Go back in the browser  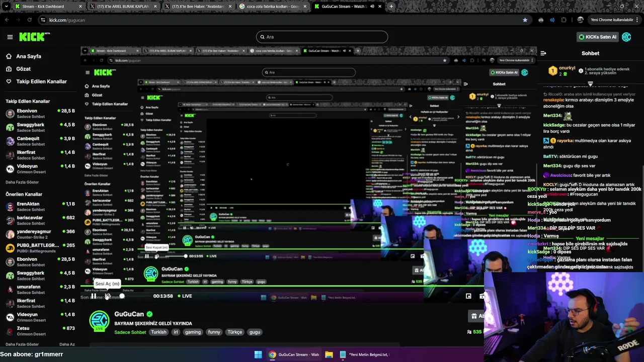click(x=7, y=20)
